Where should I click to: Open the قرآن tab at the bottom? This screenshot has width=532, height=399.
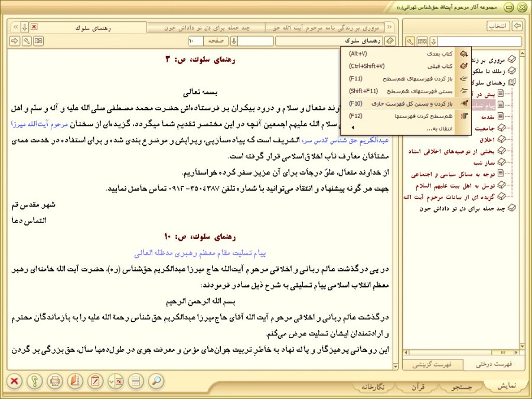pyautogui.click(x=418, y=387)
